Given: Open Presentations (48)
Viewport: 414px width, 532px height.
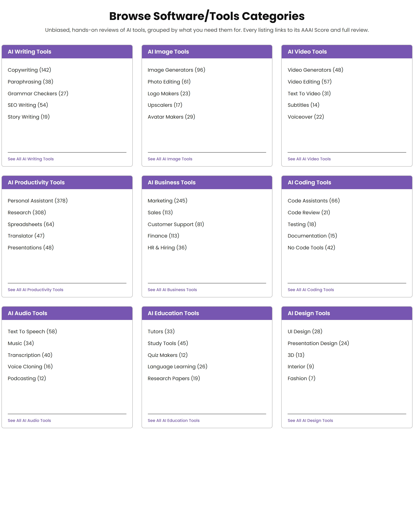Looking at the screenshot, I should click(31, 248).
